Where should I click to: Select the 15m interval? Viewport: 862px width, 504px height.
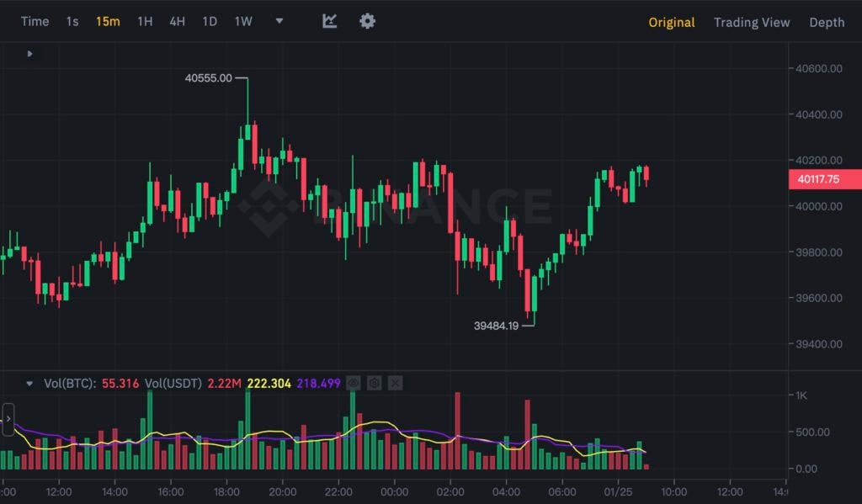[108, 22]
